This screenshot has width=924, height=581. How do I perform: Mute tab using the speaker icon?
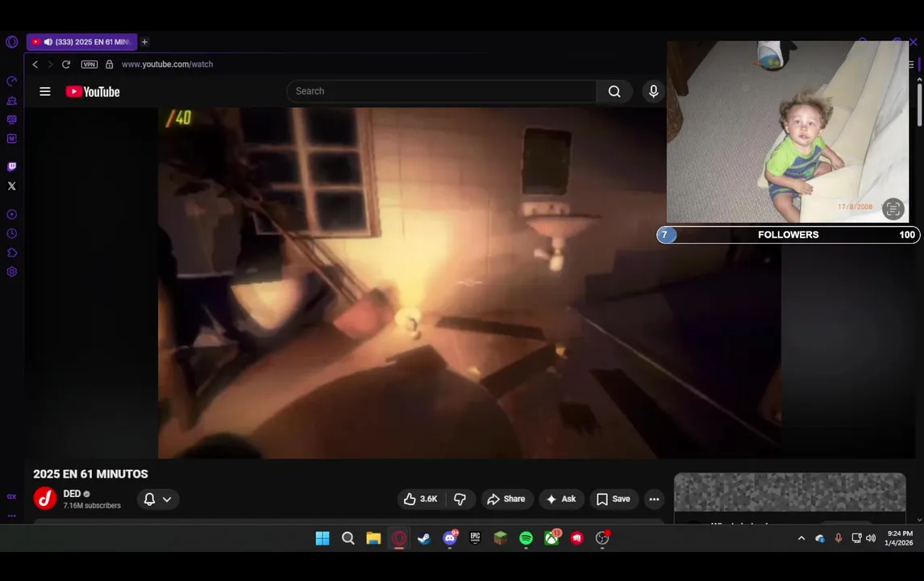tap(48, 42)
